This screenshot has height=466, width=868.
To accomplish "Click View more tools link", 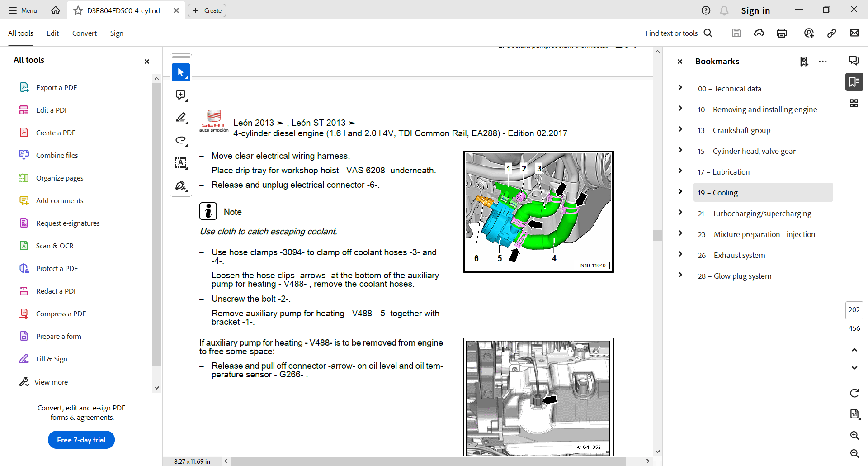I will point(51,382).
